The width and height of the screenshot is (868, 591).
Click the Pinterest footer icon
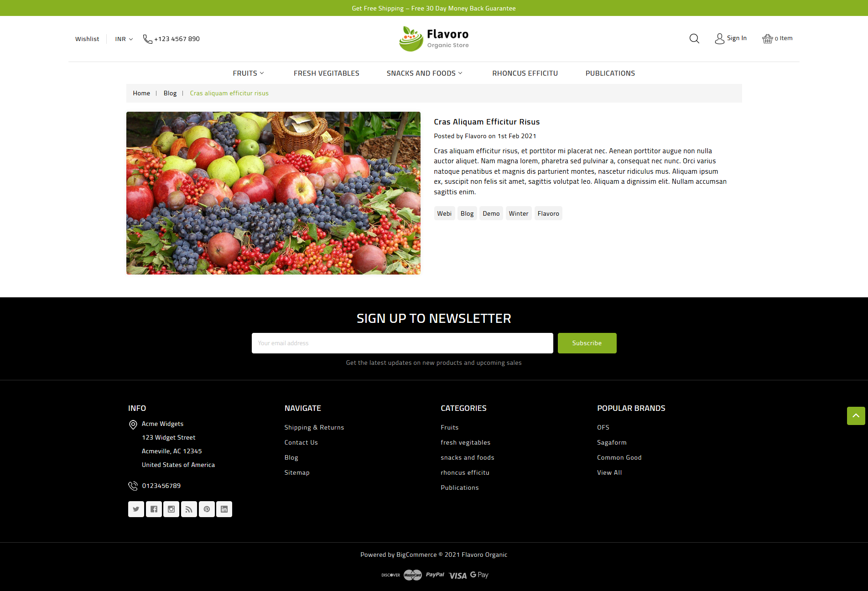click(x=207, y=509)
